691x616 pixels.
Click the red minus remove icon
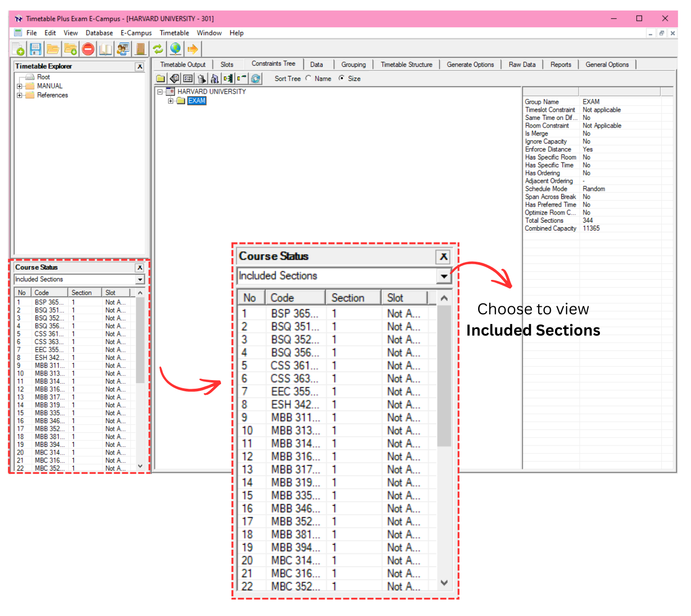click(x=88, y=49)
